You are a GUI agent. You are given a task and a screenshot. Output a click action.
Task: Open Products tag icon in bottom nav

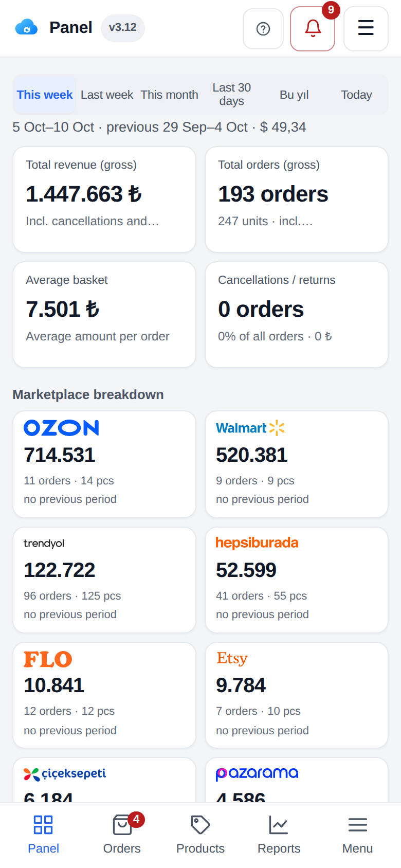200,825
